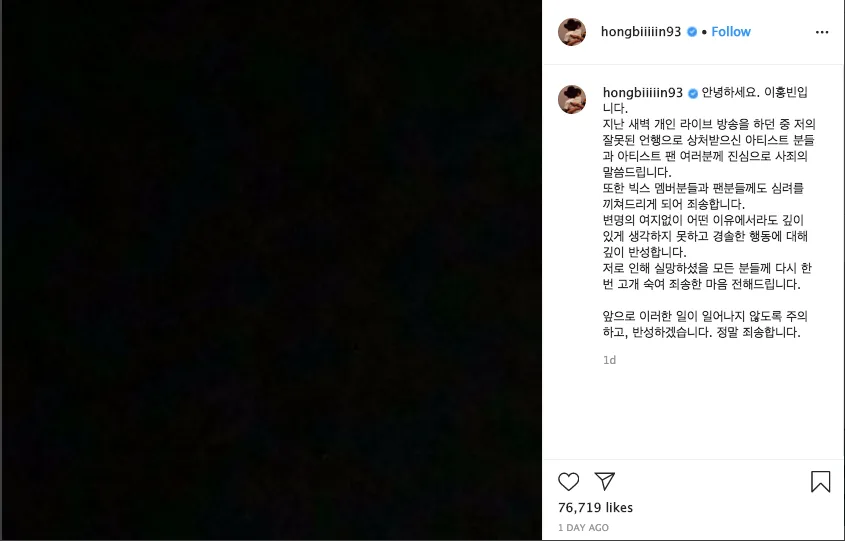Click the 1d caption timestamp
The height and width of the screenshot is (541, 845).
(x=609, y=360)
